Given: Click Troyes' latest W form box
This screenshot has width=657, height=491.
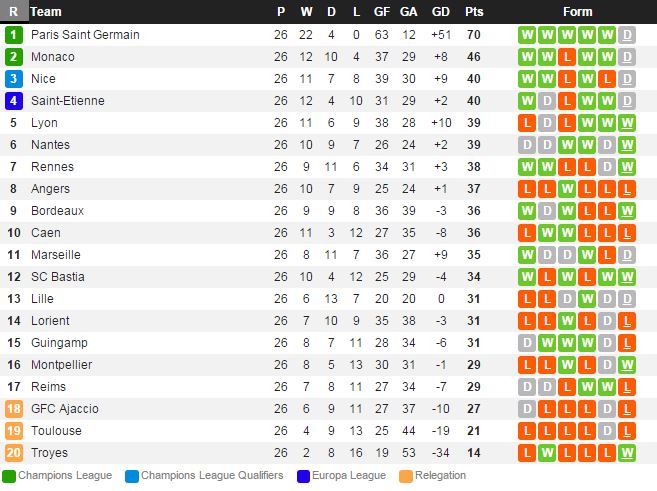Looking at the screenshot, I should tap(627, 453).
